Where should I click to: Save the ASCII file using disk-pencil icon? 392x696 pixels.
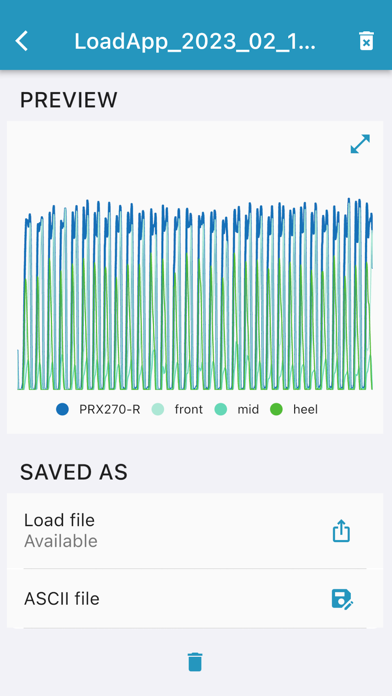tap(342, 599)
